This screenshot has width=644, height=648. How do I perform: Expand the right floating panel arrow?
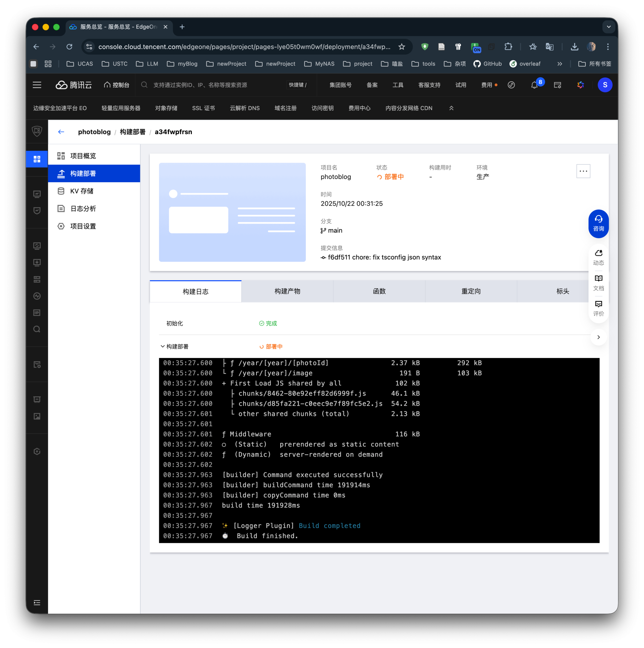(598, 337)
